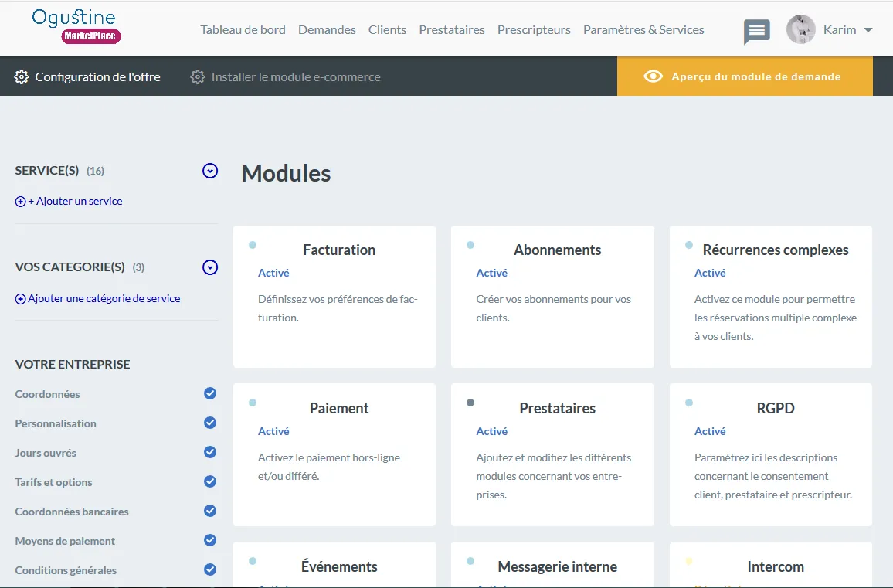Click the gear icon beside Installer le module e-commerce
893x588 pixels.
click(198, 77)
